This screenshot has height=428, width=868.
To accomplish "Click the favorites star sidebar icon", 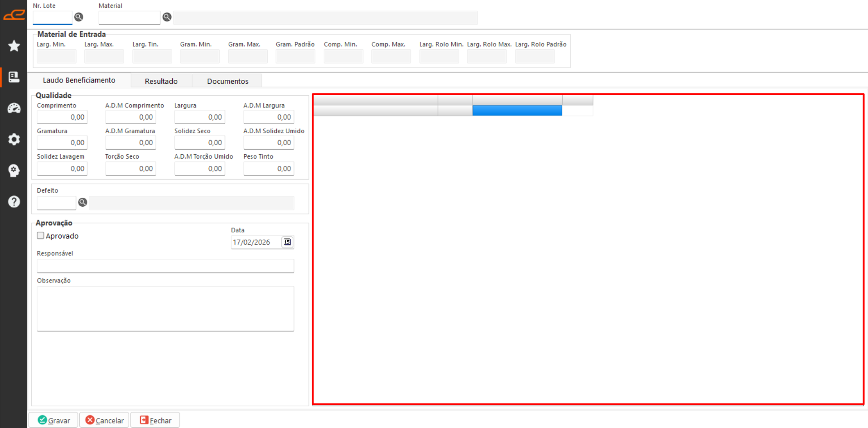I will pyautogui.click(x=14, y=46).
